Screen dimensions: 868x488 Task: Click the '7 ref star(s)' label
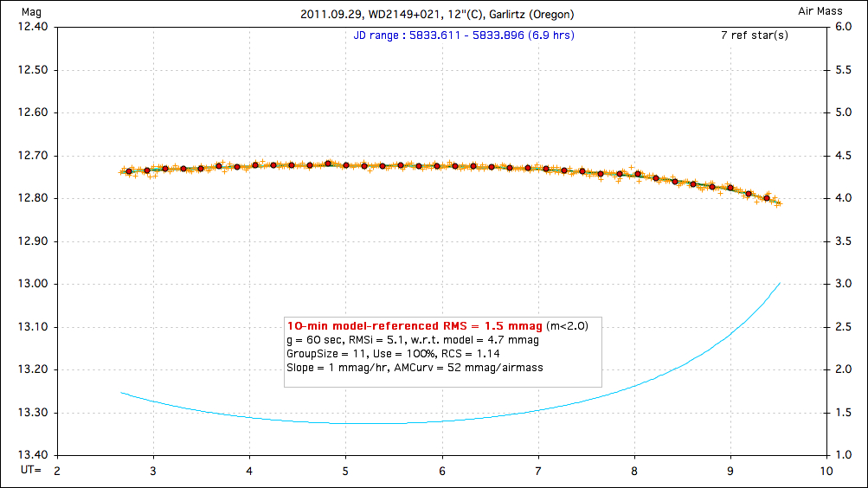(754, 35)
